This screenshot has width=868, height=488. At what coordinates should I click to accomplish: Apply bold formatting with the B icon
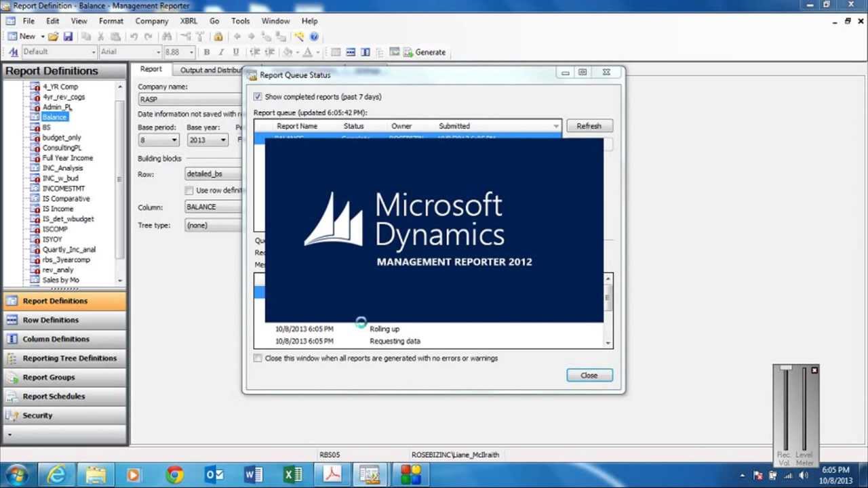206,52
